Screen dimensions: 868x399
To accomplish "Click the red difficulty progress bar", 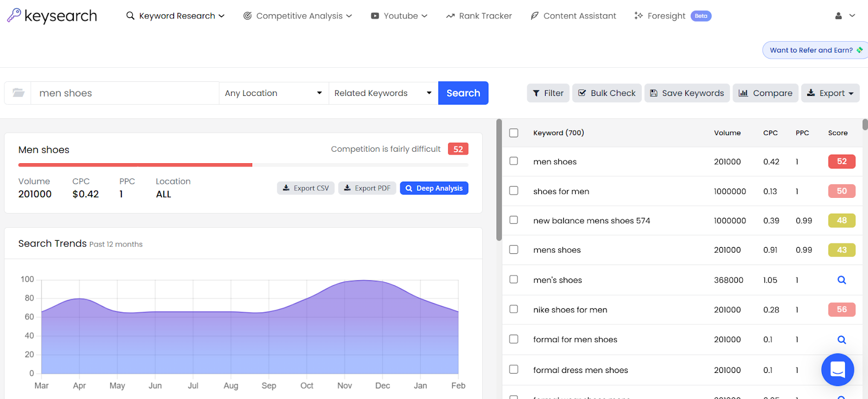I will (135, 165).
